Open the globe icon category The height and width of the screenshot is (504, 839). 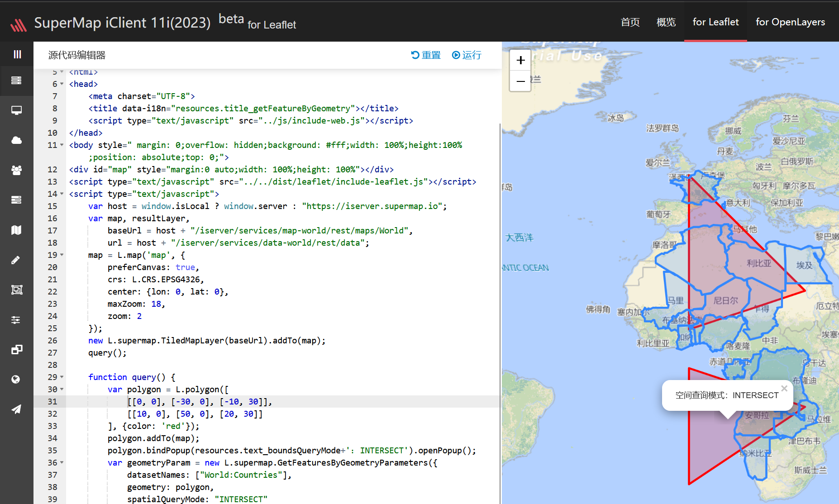point(16,380)
